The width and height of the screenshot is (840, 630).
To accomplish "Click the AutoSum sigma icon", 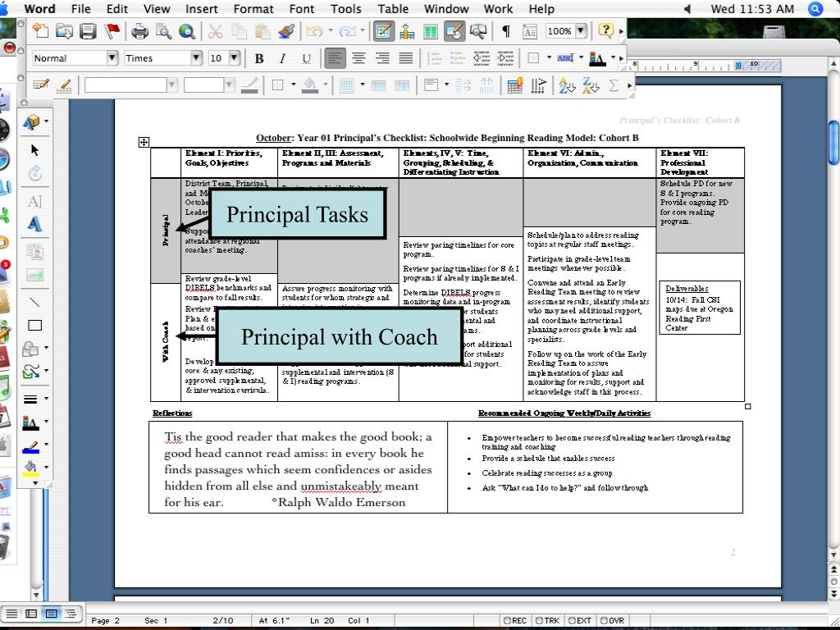I will click(x=614, y=85).
